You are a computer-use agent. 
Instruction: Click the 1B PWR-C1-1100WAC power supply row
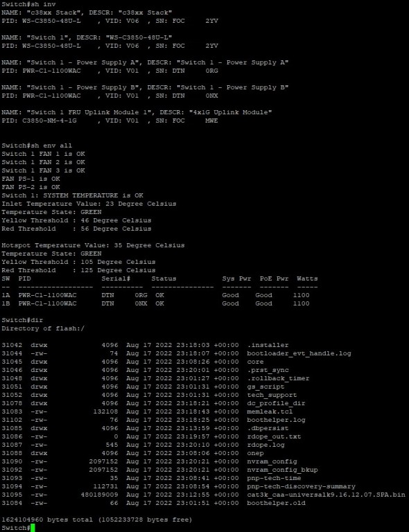pos(155,303)
